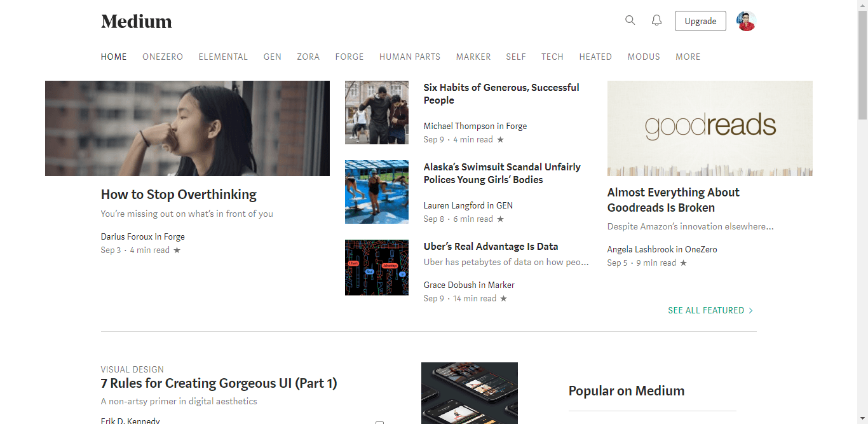868x424 pixels.
Task: Click the VISUAL DESIGN category label
Action: pyautogui.click(x=132, y=369)
